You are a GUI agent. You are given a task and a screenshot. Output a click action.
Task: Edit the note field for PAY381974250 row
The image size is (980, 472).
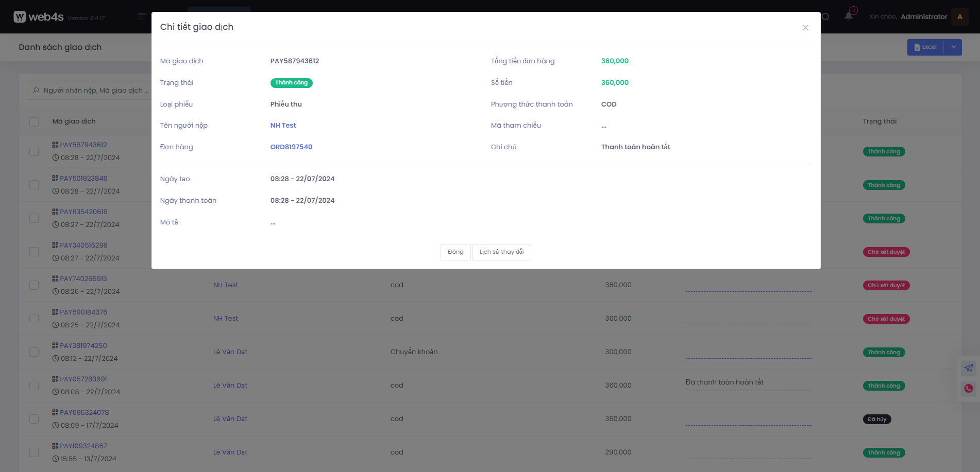click(748, 352)
